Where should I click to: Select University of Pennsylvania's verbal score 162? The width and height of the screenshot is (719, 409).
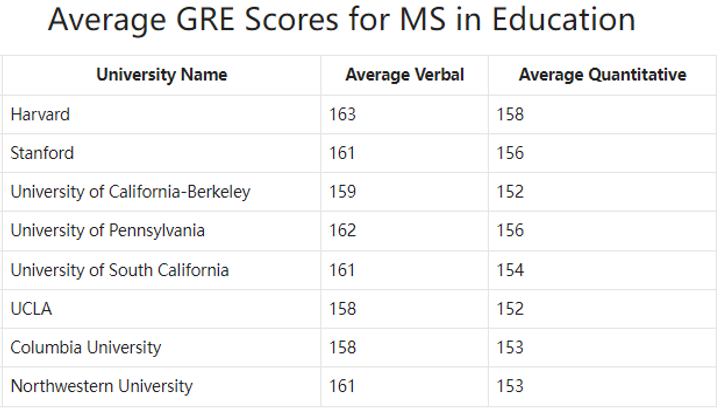pyautogui.click(x=342, y=231)
